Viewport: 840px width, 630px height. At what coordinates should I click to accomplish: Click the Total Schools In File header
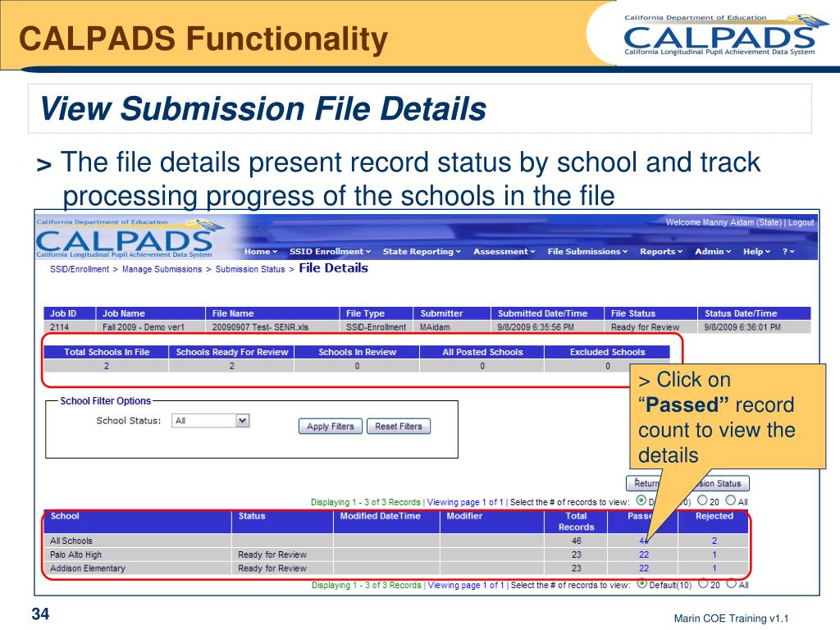tap(107, 352)
